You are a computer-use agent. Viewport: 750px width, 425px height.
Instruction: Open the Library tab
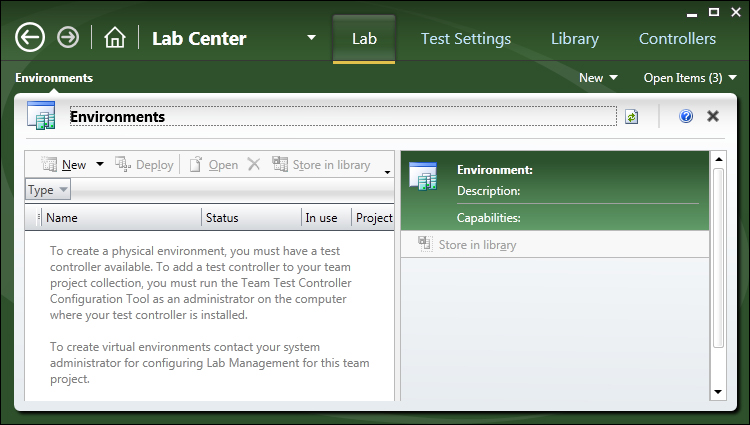[574, 39]
